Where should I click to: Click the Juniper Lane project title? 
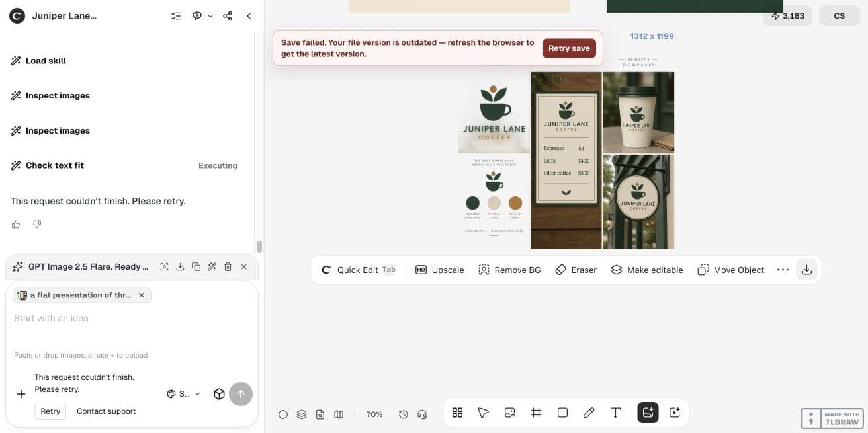64,16
